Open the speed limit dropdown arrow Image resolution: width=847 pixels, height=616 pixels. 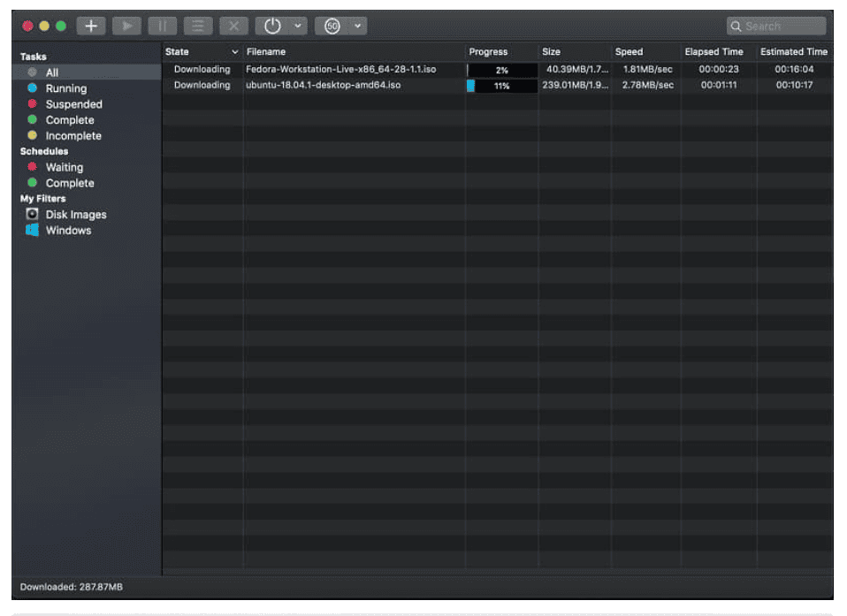[357, 26]
